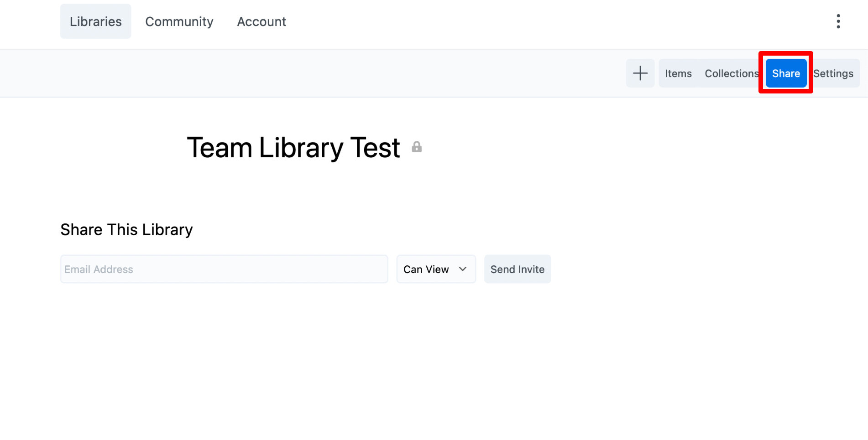The image size is (868, 440).
Task: Select the plus button in the toolbar
Action: click(640, 73)
